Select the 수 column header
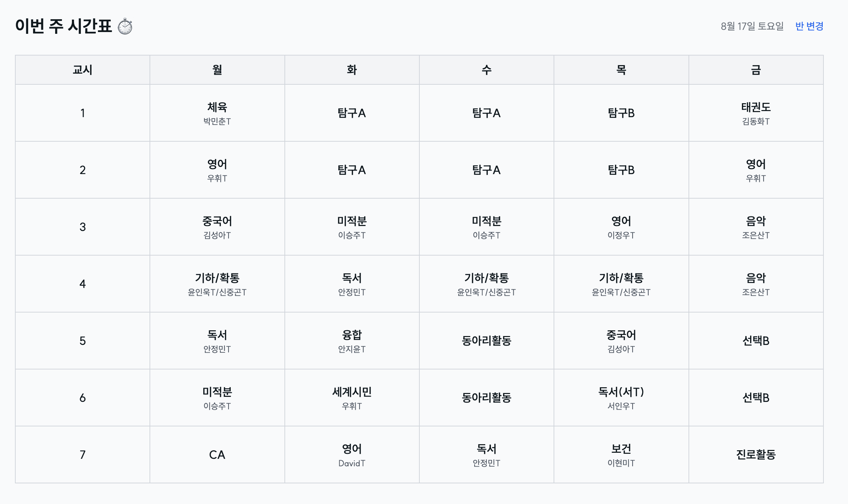The image size is (848, 504). (486, 70)
